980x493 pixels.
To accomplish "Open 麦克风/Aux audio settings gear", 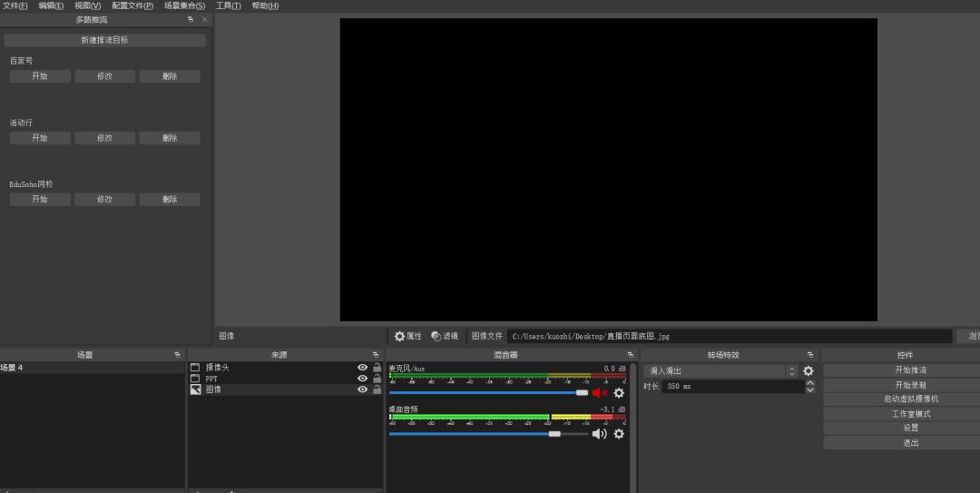I will pos(619,393).
